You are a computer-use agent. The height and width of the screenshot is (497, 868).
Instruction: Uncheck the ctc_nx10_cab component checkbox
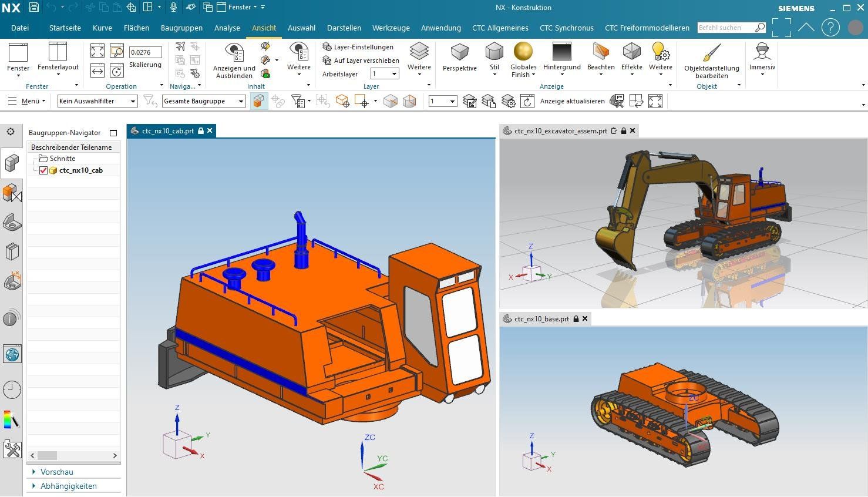pyautogui.click(x=43, y=170)
